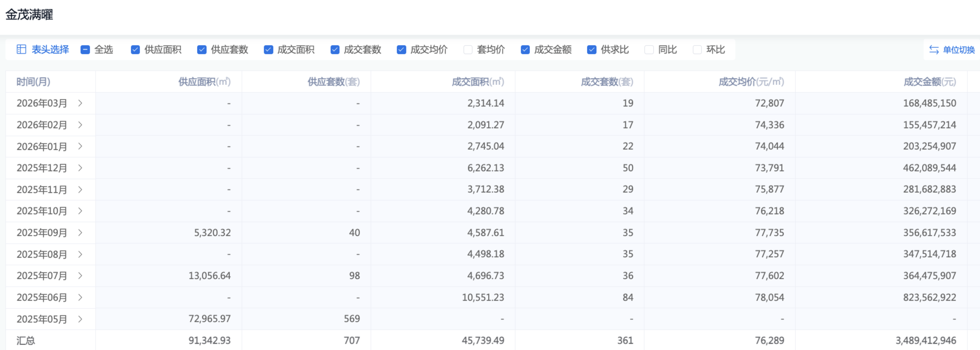Toggle the 全选 select-all checkbox
Screen dimensions: 980x350
click(85, 50)
